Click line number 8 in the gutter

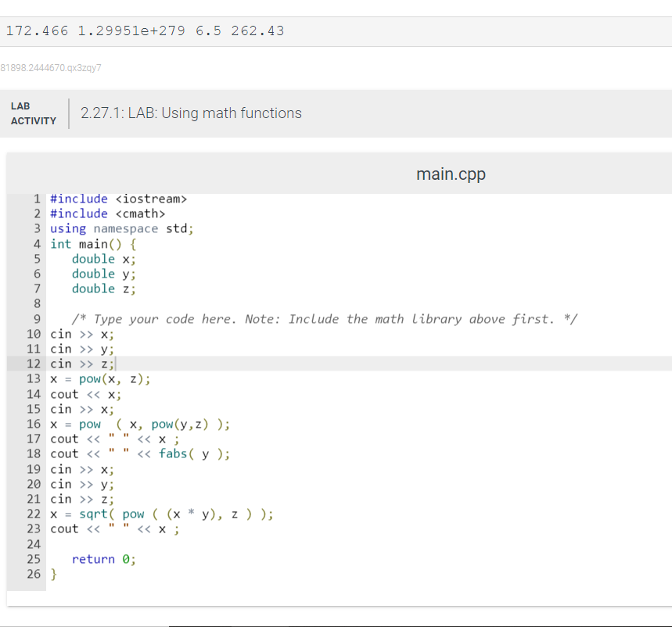tap(38, 304)
